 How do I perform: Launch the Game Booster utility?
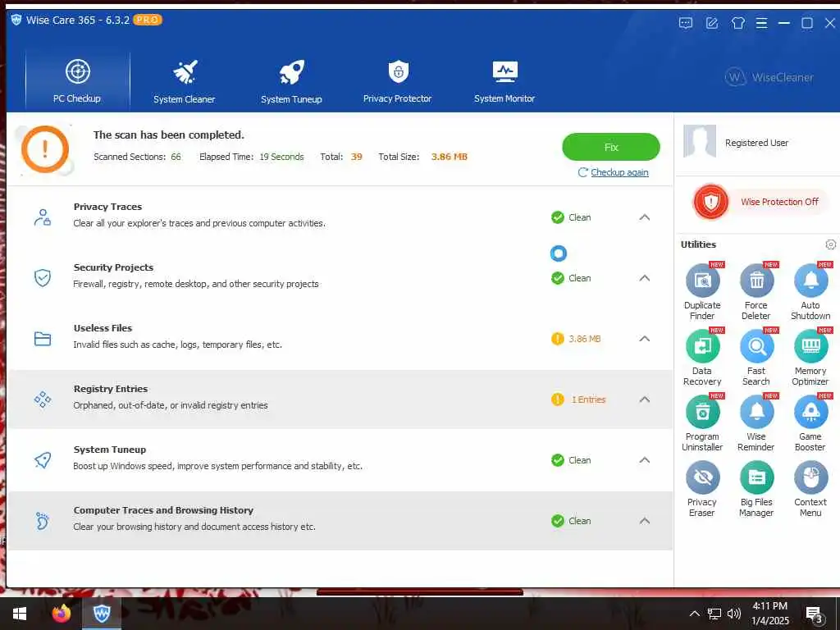(810, 422)
